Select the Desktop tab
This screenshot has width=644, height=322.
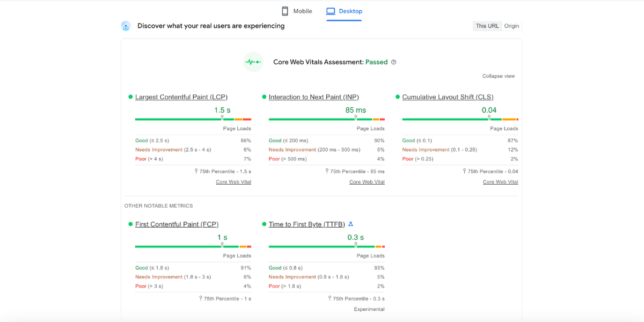(350, 11)
